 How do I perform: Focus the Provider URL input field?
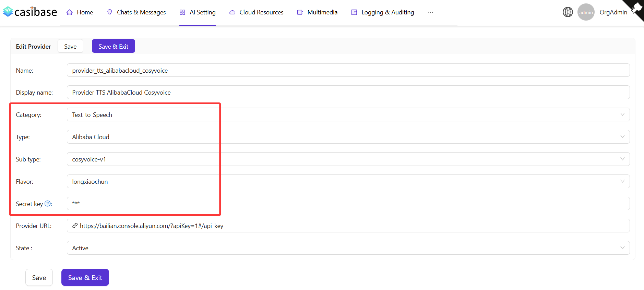348,226
